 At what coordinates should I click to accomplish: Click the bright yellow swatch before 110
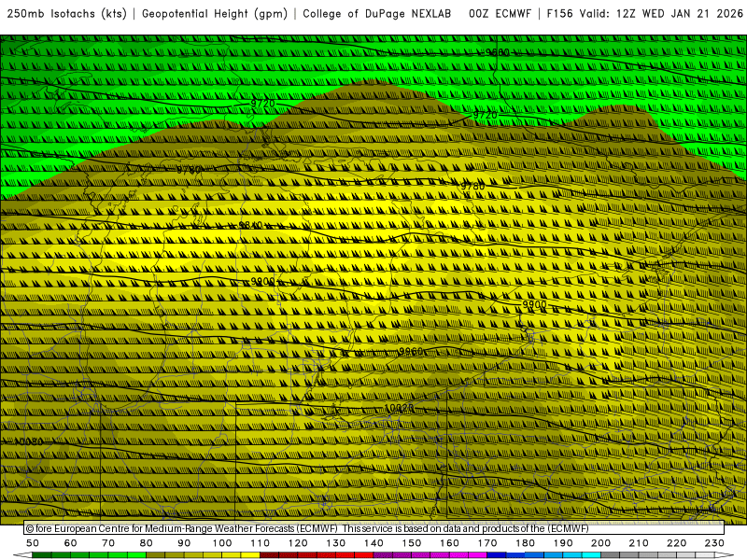(250, 555)
